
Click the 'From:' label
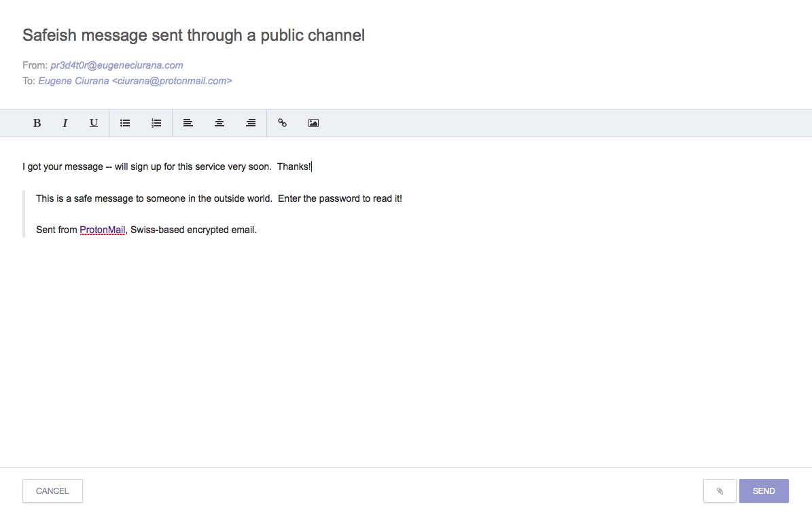35,65
